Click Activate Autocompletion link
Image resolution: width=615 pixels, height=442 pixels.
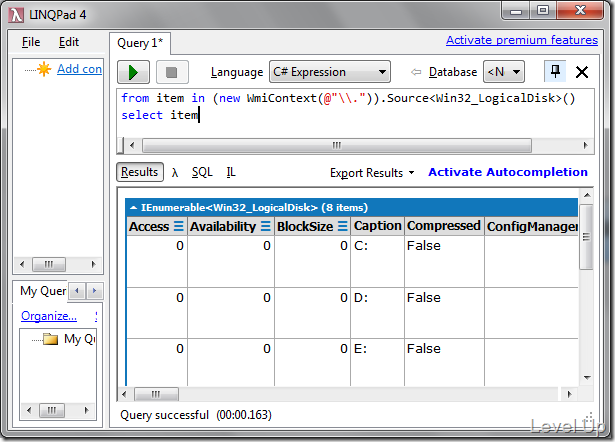pyautogui.click(x=508, y=172)
